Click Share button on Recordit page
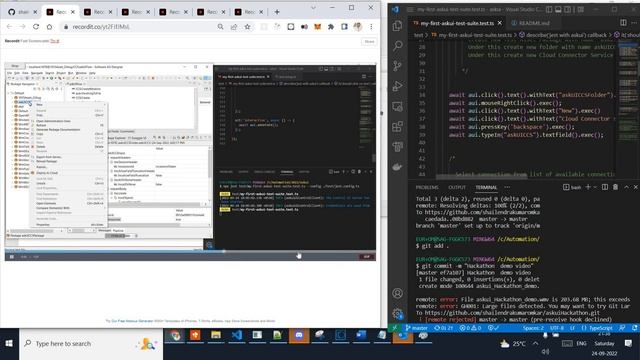The height and width of the screenshot is (360, 640). (x=369, y=42)
